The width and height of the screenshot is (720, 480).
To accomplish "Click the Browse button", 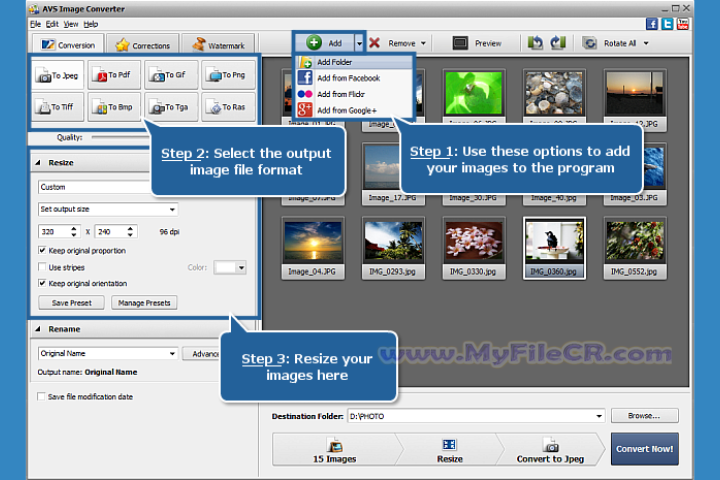I will click(644, 416).
